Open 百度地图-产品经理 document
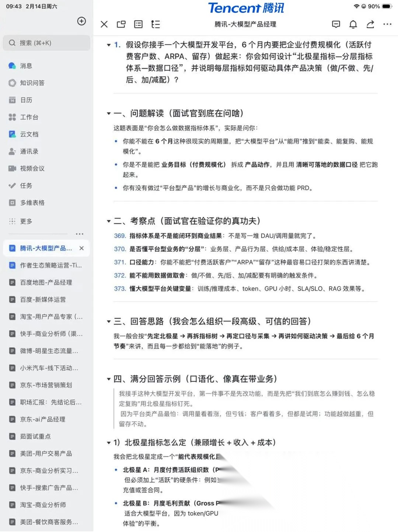This screenshot has height=532, width=398. pos(46,282)
